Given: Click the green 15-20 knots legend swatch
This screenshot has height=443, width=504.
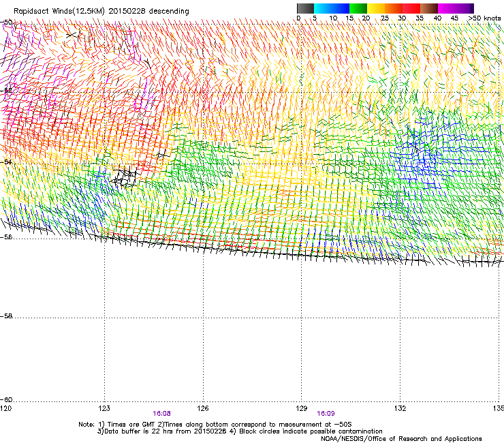Looking at the screenshot, I should click(358, 8).
